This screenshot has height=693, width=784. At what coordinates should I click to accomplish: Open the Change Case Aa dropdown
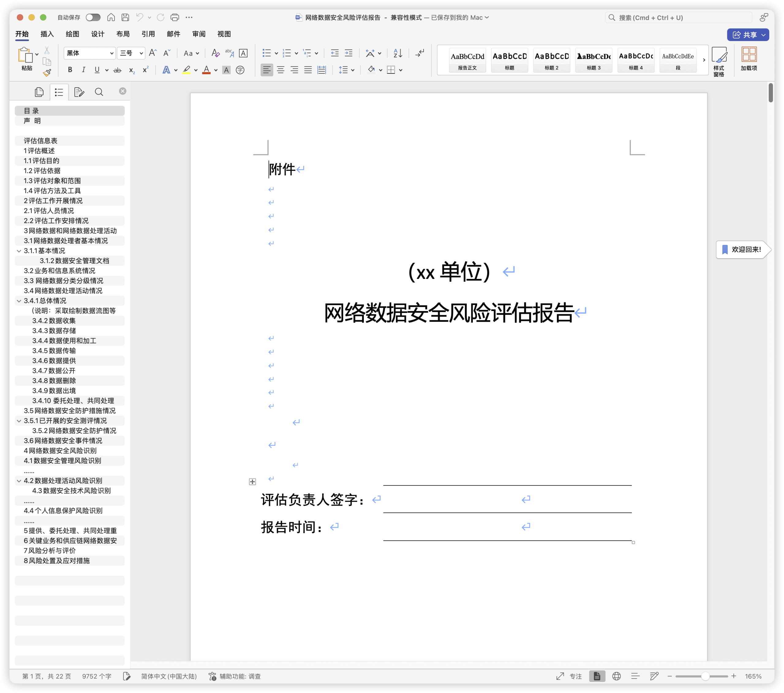(191, 53)
